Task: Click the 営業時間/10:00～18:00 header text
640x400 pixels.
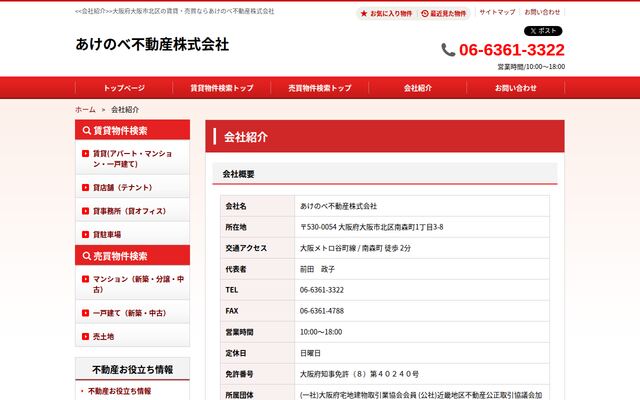Action: (x=531, y=67)
